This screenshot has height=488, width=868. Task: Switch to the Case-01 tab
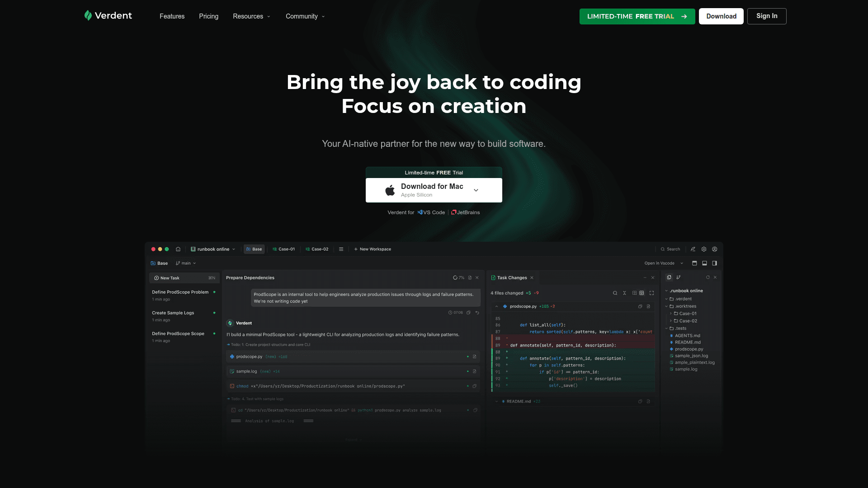tap(284, 249)
